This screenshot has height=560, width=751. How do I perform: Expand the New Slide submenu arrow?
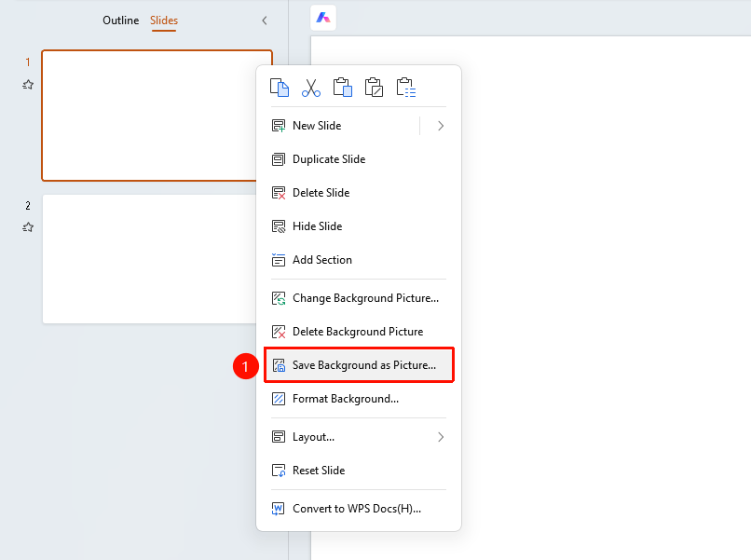[441, 126]
